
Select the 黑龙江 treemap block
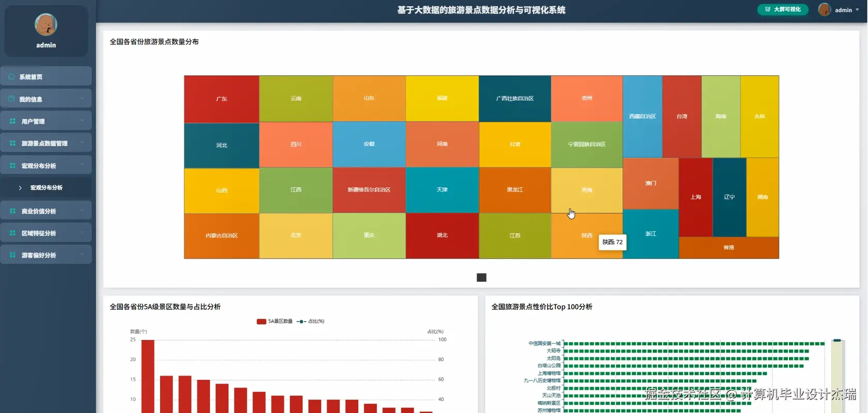515,190
